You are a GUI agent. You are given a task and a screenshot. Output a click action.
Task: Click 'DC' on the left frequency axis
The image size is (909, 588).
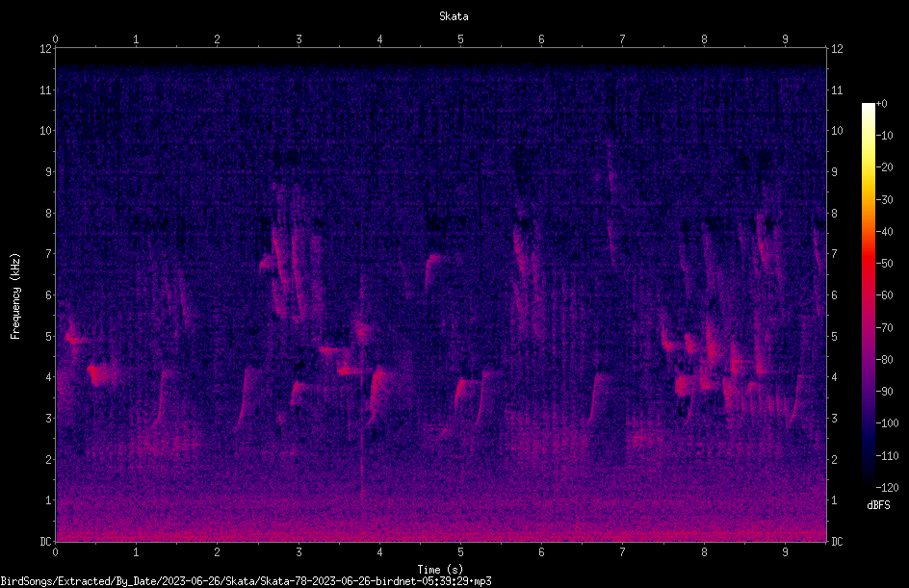pos(45,541)
